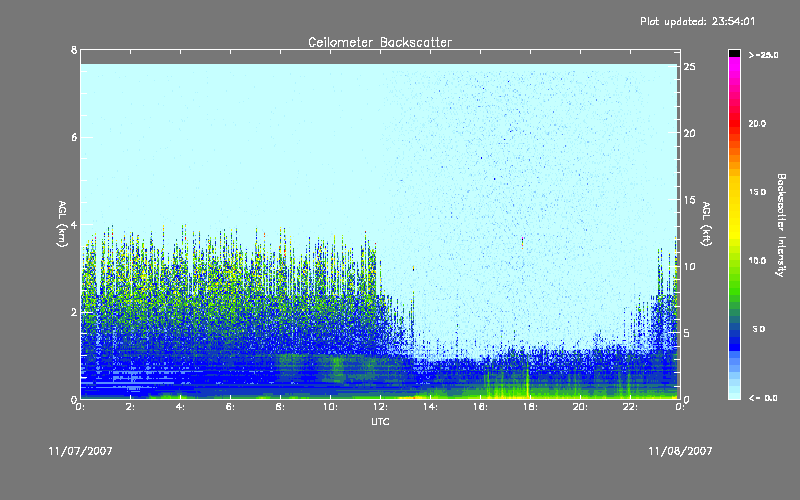The height and width of the screenshot is (500, 800).
Task: Click the 4 tick on the km axis
Action: (74, 224)
